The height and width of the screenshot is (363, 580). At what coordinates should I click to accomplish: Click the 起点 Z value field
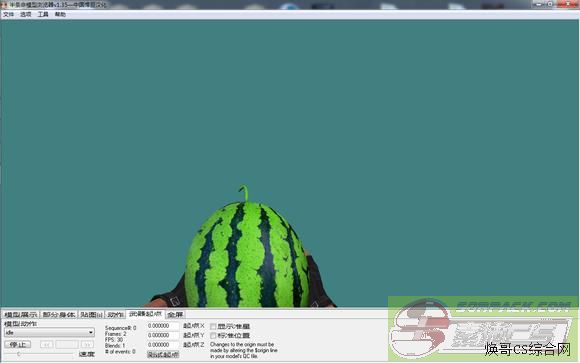(163, 344)
